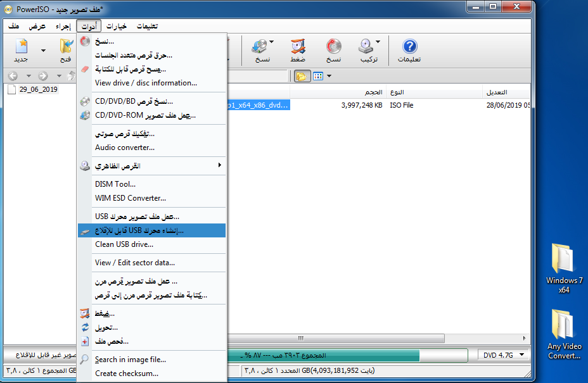Image resolution: width=588 pixels, height=383 pixels.
Task: Click the navigate back arrow icon
Action: pos(13,76)
